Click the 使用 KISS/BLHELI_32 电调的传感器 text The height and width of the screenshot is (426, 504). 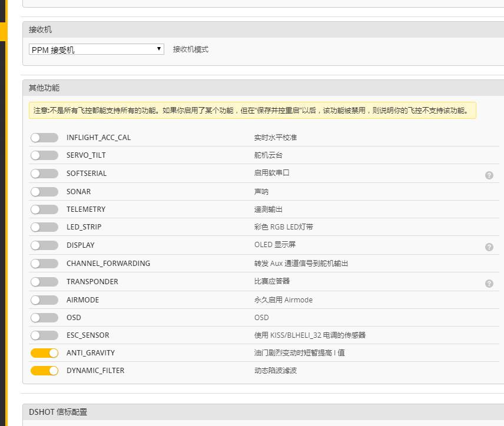(x=310, y=335)
